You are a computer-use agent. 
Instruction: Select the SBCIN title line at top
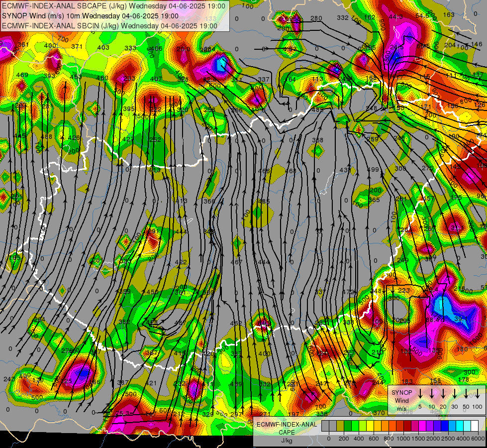coord(109,26)
